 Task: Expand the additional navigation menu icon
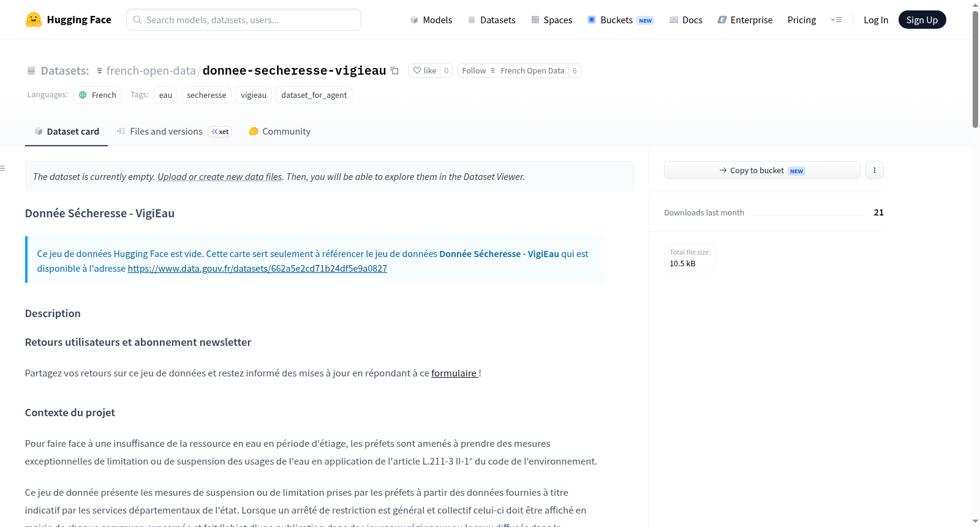point(836,20)
